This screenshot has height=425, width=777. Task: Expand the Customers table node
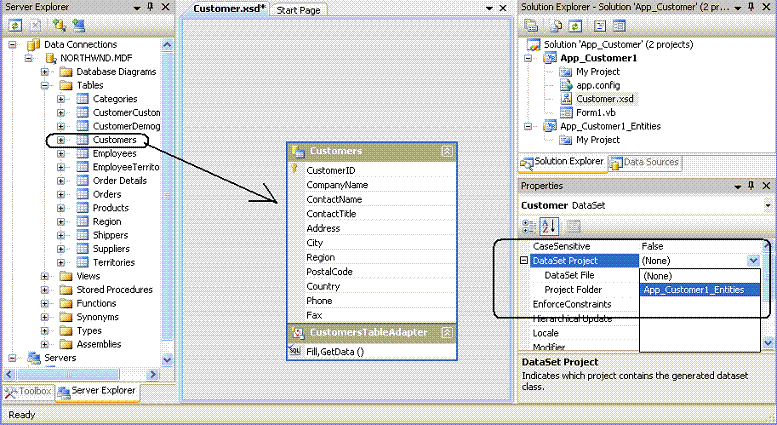pos(60,140)
